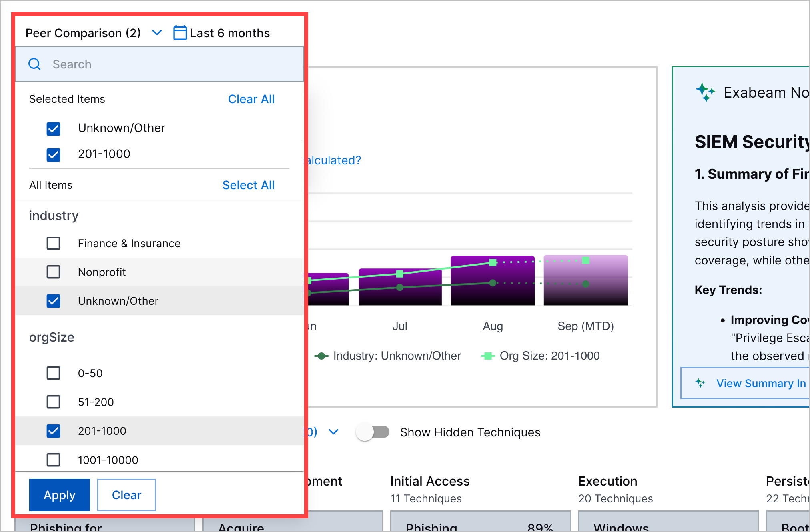Click the 'calculated?' link
This screenshot has height=532, width=810.
point(333,160)
